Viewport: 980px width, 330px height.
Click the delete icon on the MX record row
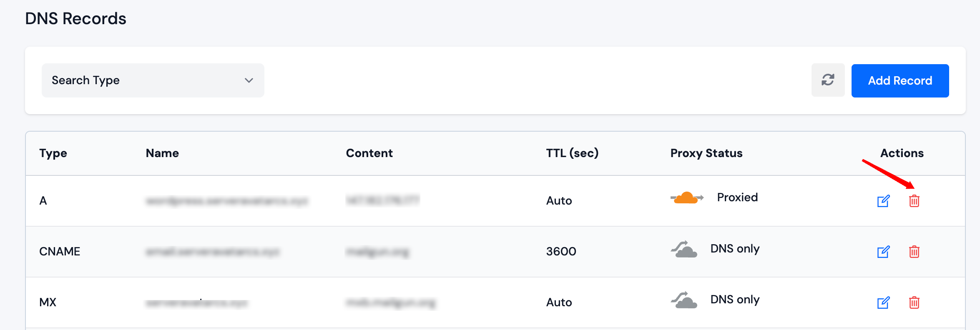click(914, 303)
